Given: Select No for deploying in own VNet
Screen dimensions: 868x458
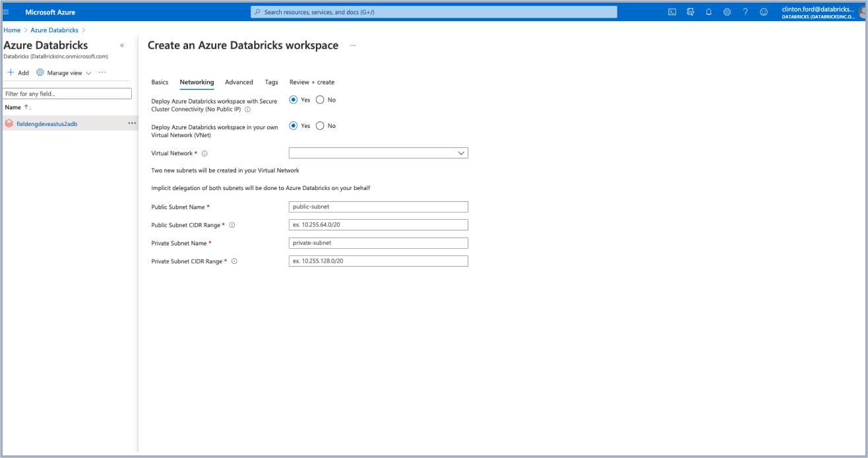Looking at the screenshot, I should (x=320, y=125).
